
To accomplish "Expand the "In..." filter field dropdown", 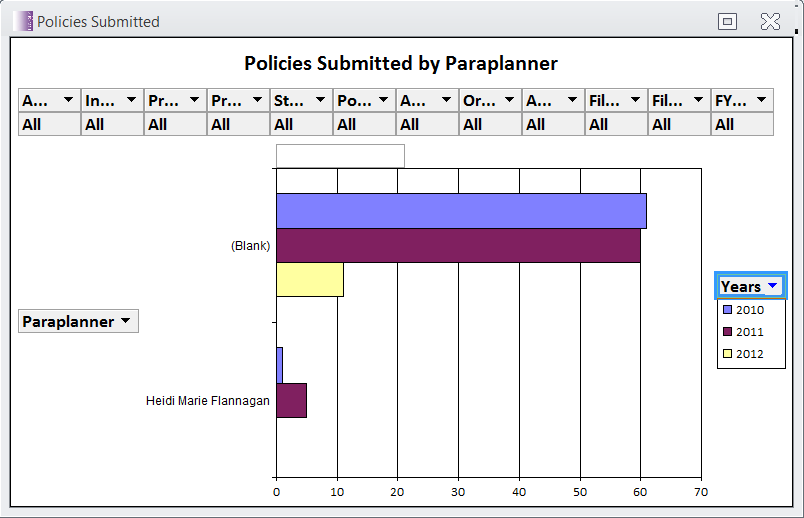I will (131, 100).
